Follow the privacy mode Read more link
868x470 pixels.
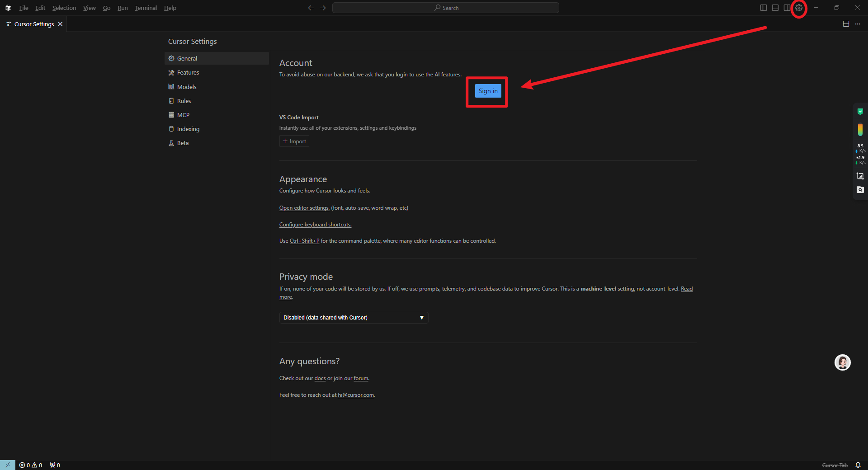click(686, 289)
